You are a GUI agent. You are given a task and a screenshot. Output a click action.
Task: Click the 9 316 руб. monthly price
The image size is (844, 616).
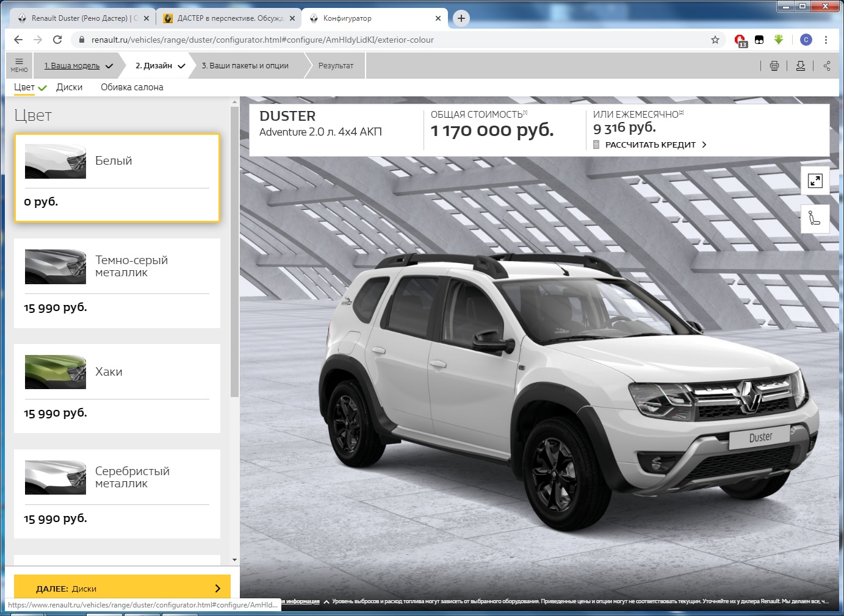pos(624,127)
